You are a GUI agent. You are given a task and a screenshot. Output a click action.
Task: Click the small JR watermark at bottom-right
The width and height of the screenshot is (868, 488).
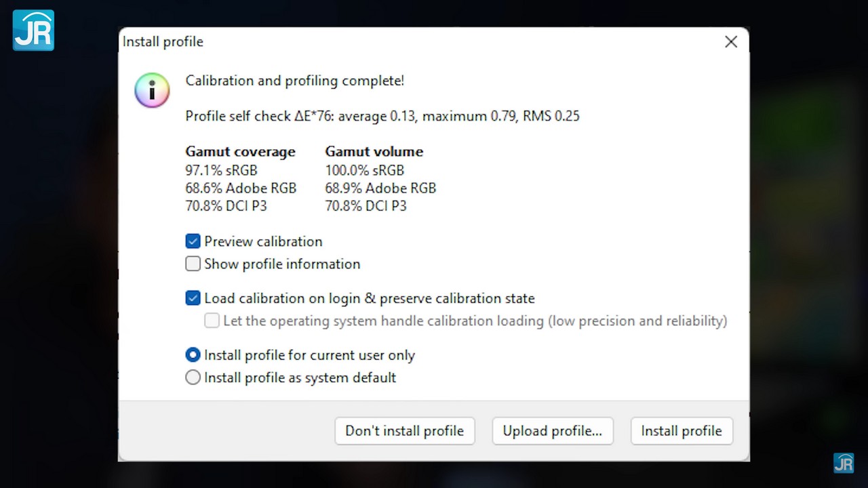844,463
